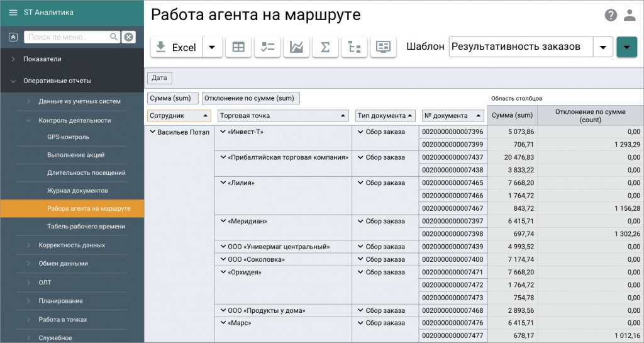Open the help question mark icon

[611, 15]
